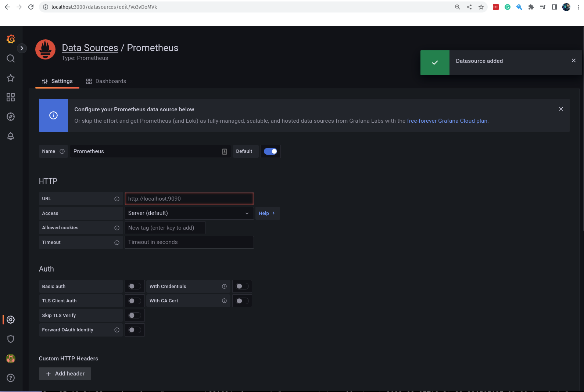Viewport: 584px width, 392px height.
Task: Click the password manager icon in the Name field
Action: point(225,152)
